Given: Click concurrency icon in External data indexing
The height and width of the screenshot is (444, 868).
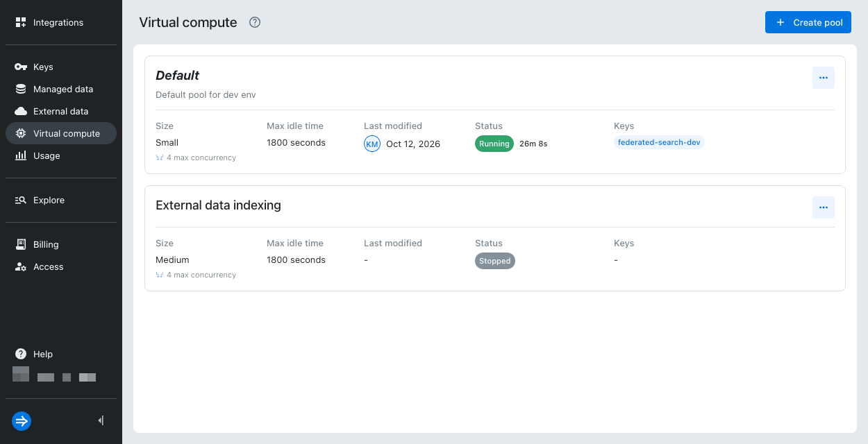Looking at the screenshot, I should coord(160,275).
